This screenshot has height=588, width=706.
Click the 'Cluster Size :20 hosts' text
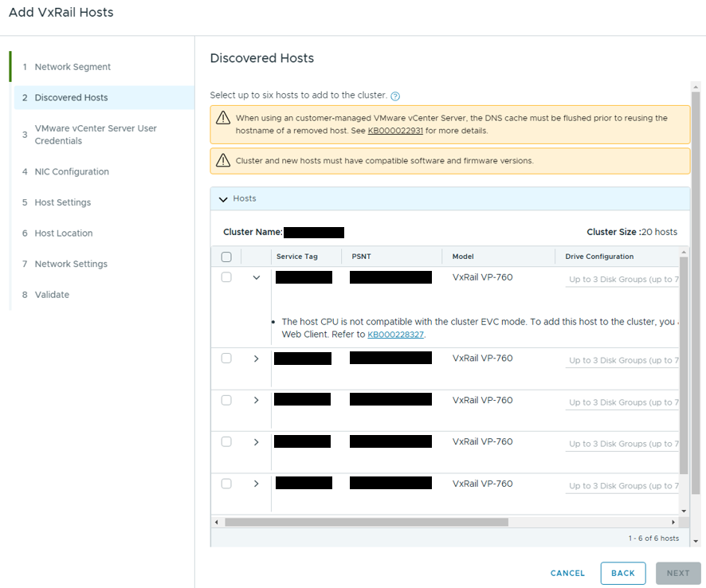click(x=632, y=232)
